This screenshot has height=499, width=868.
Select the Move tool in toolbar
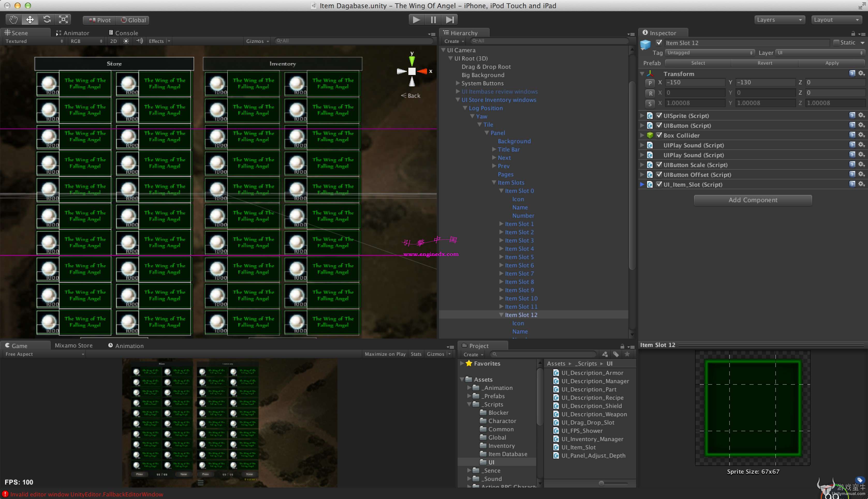click(x=30, y=20)
